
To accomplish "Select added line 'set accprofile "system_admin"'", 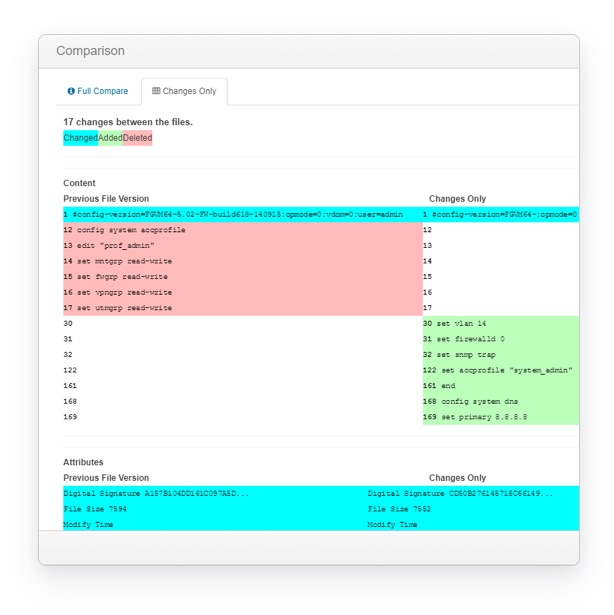I will point(501,370).
